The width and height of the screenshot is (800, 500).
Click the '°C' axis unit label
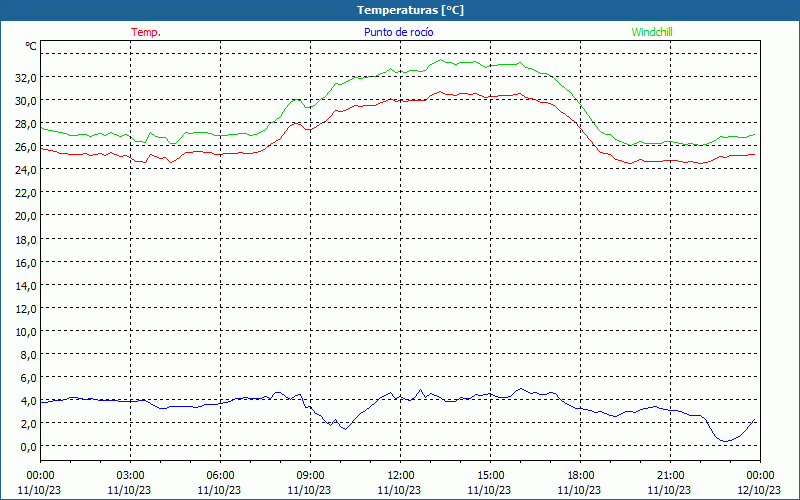click(x=31, y=46)
